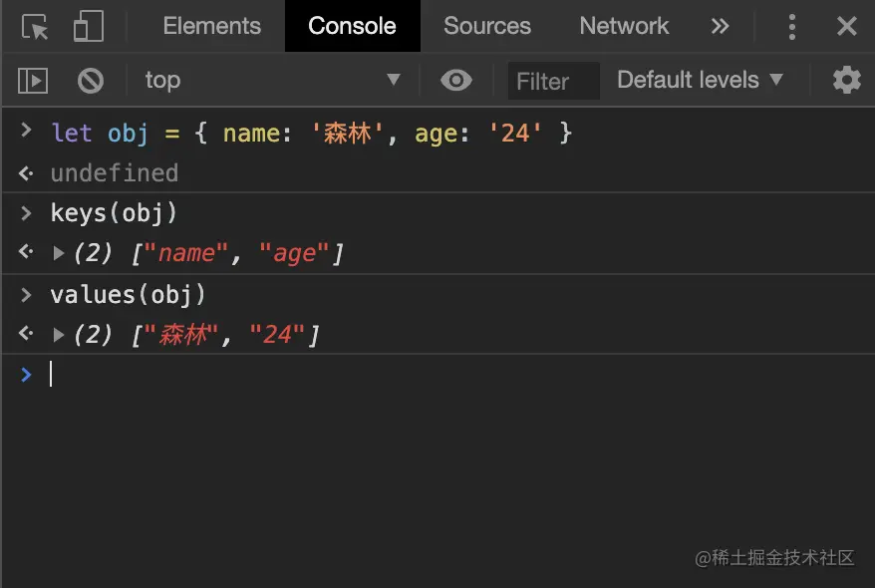Activate the inspect element picker icon
This screenshot has height=588, width=875.
35,26
